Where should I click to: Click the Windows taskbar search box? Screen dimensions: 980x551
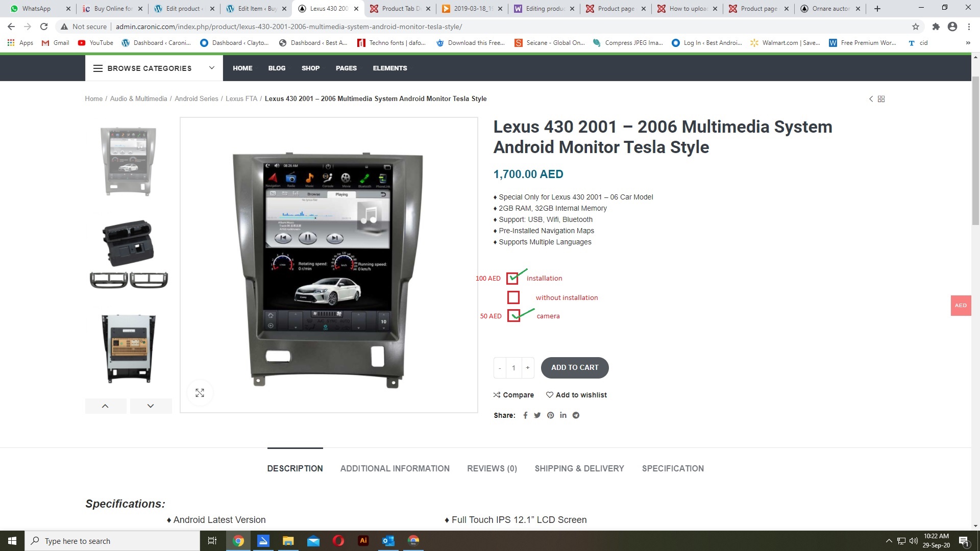pos(112,541)
